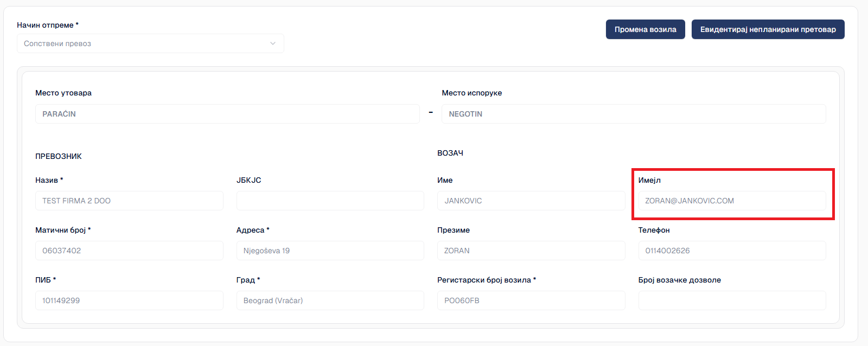Click Регистарски број возила field PO060FB
The height and width of the screenshot is (346, 868).
click(531, 300)
